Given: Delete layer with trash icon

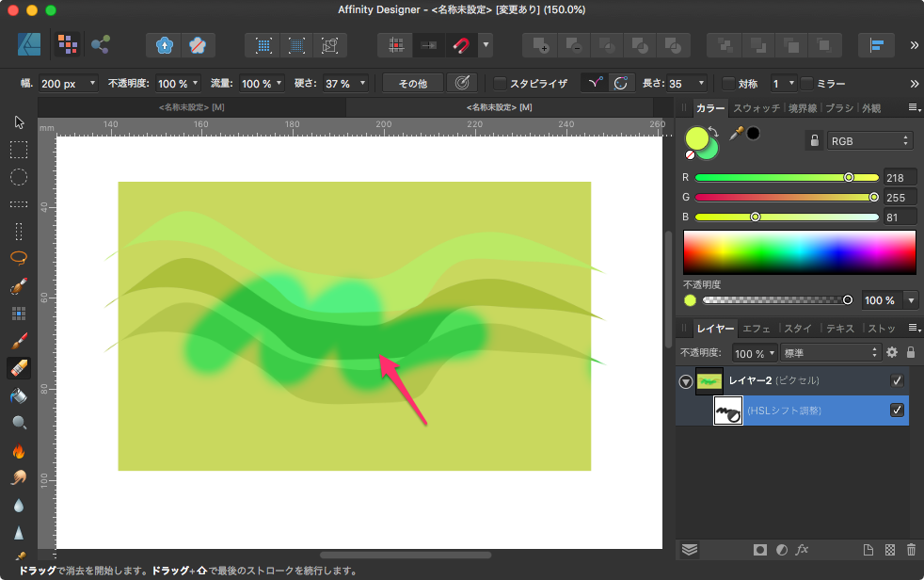Looking at the screenshot, I should click(910, 550).
